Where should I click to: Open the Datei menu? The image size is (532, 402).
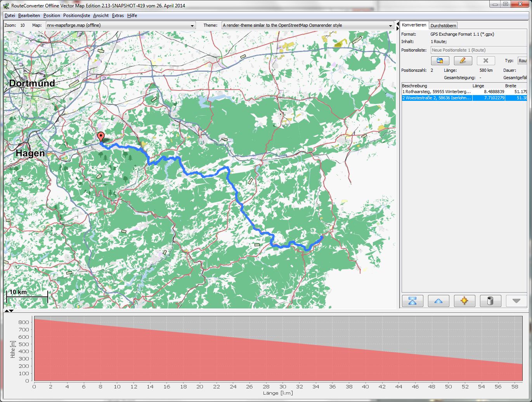10,16
